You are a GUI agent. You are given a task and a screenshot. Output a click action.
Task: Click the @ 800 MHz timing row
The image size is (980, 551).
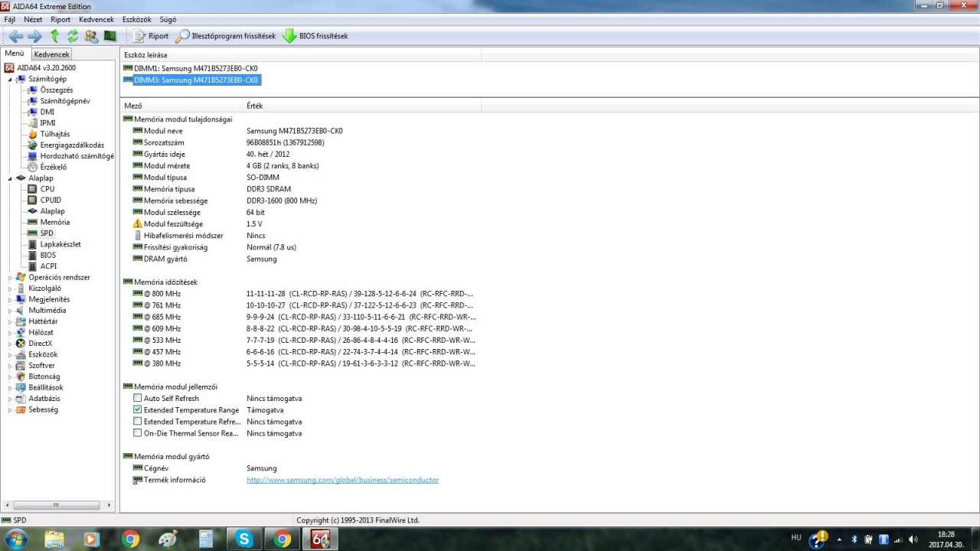pyautogui.click(x=303, y=293)
